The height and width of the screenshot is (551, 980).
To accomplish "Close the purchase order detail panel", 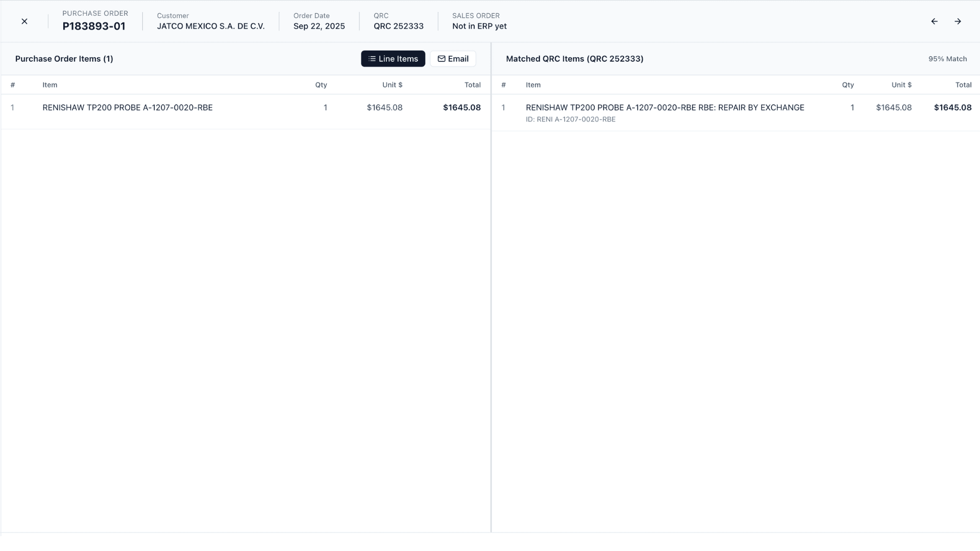I will [24, 21].
